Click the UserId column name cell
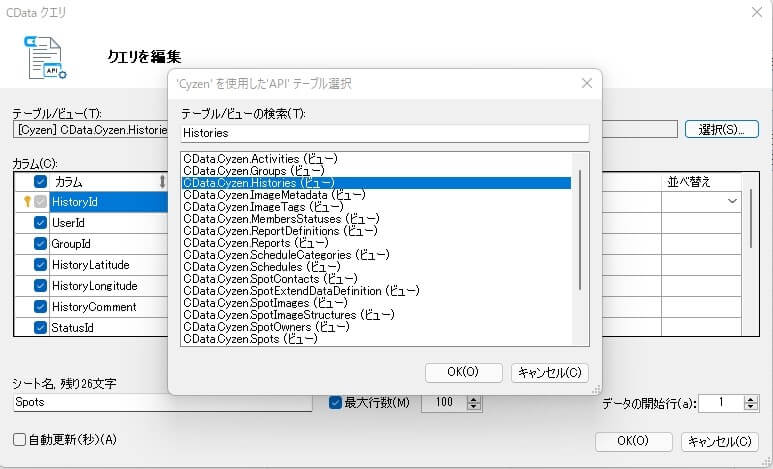Screen dimensions: 773x469 pos(108,223)
